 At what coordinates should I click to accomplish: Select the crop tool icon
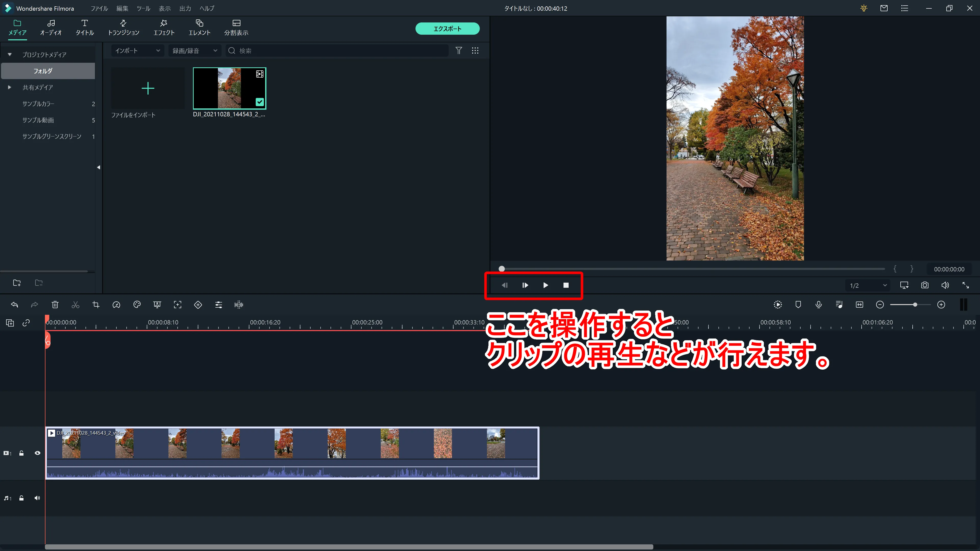coord(96,305)
